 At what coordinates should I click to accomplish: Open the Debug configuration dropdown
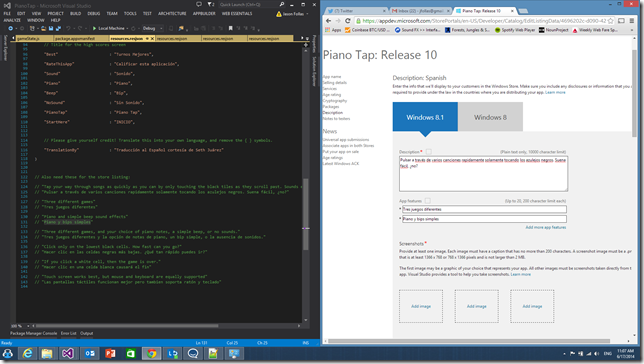[x=152, y=28]
